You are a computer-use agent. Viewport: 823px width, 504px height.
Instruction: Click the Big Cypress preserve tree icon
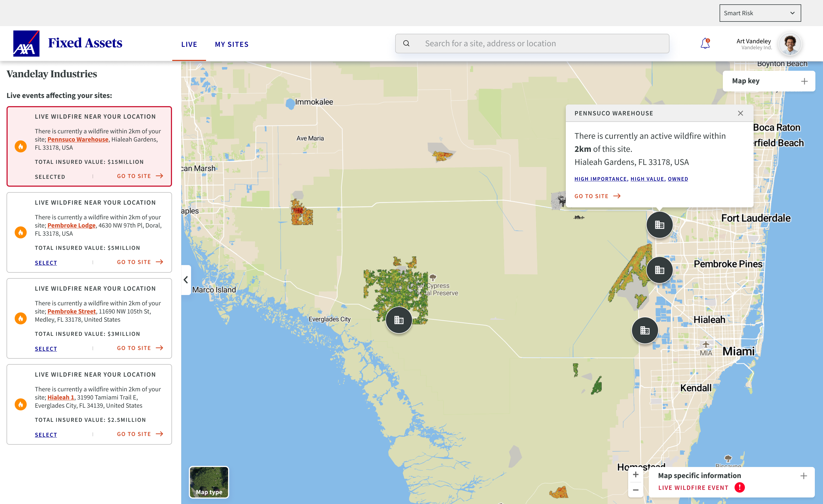(433, 277)
